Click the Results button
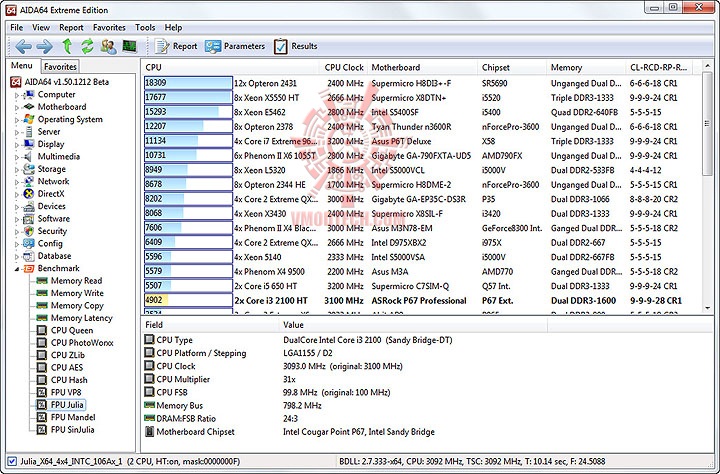720x474 pixels. click(x=296, y=46)
